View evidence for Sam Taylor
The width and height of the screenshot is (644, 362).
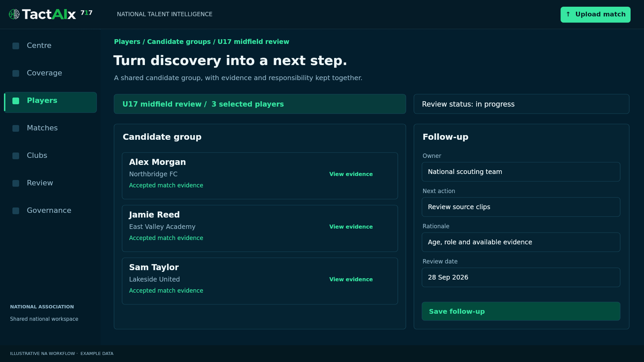coord(351,280)
